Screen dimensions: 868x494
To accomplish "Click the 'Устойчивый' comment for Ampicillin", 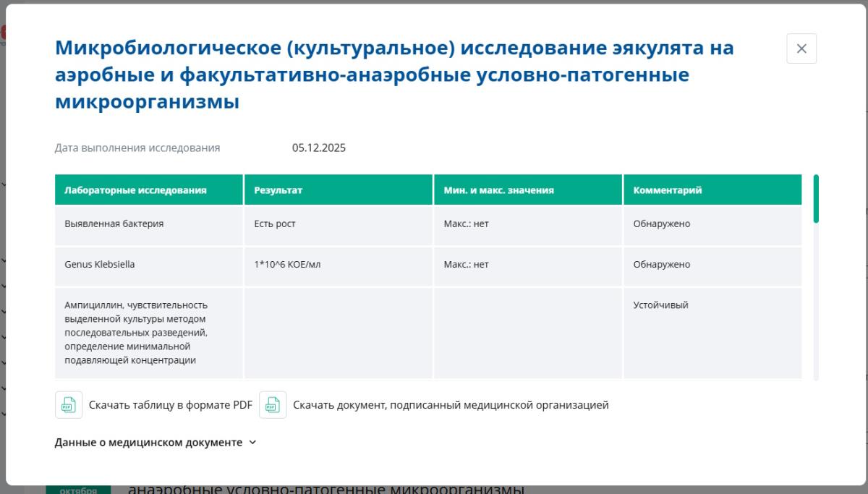I will click(x=660, y=305).
